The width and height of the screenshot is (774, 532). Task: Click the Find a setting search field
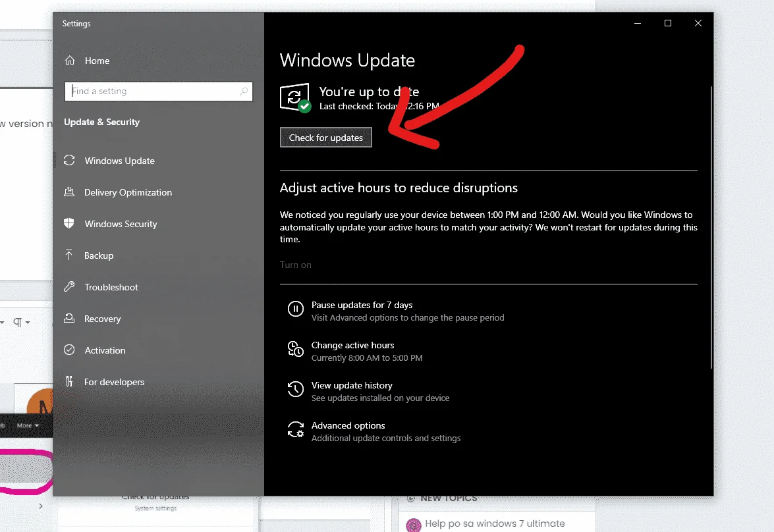click(159, 92)
